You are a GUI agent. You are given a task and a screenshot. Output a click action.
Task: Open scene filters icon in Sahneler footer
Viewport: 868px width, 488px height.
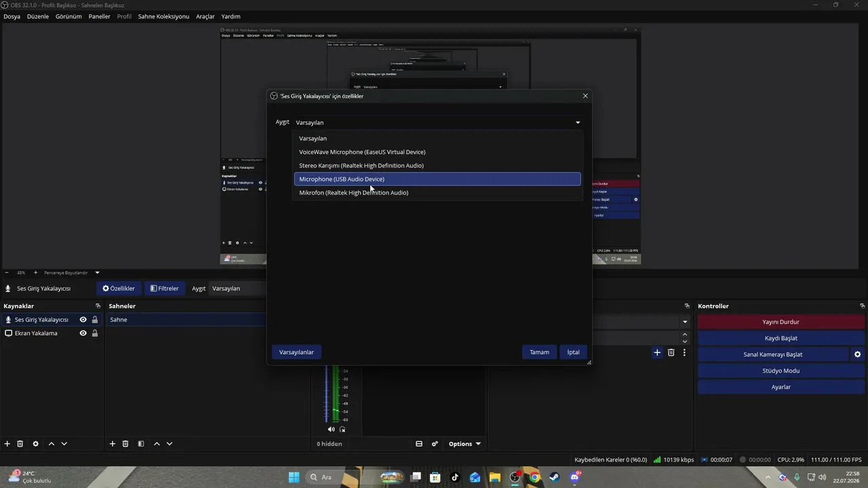(x=141, y=444)
